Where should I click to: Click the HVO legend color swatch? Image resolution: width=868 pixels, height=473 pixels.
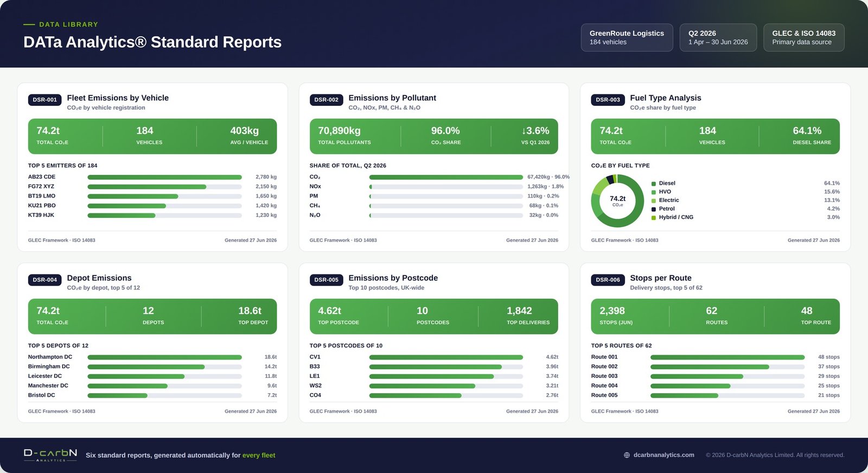[654, 192]
